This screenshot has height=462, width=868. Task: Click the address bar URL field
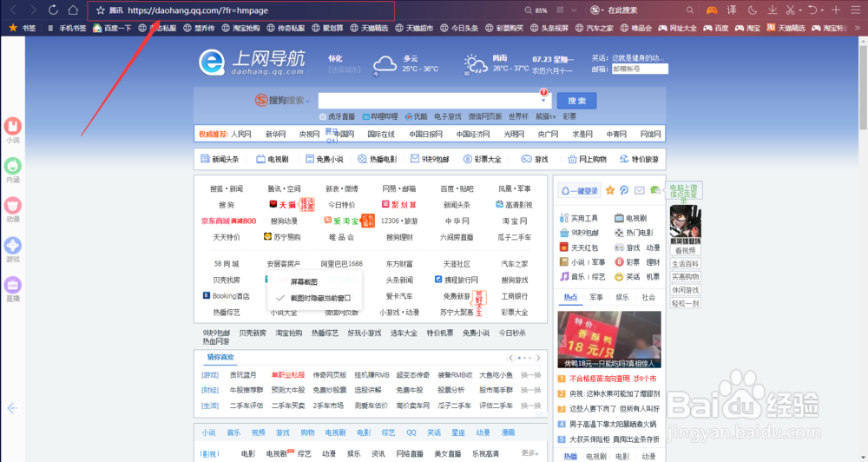tap(240, 10)
